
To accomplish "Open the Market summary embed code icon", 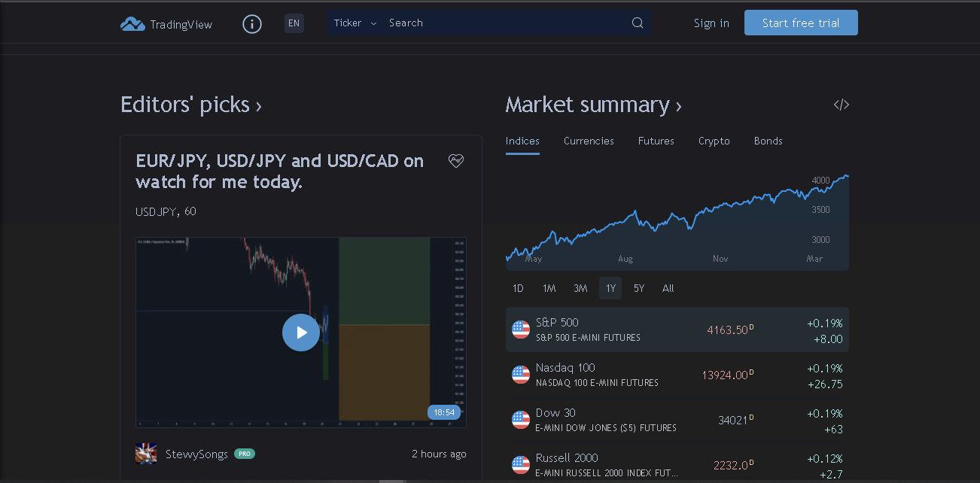I will coord(841,105).
